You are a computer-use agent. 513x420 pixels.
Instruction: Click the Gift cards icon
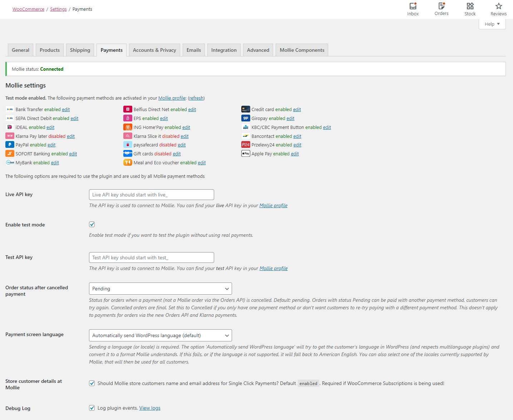pos(128,154)
